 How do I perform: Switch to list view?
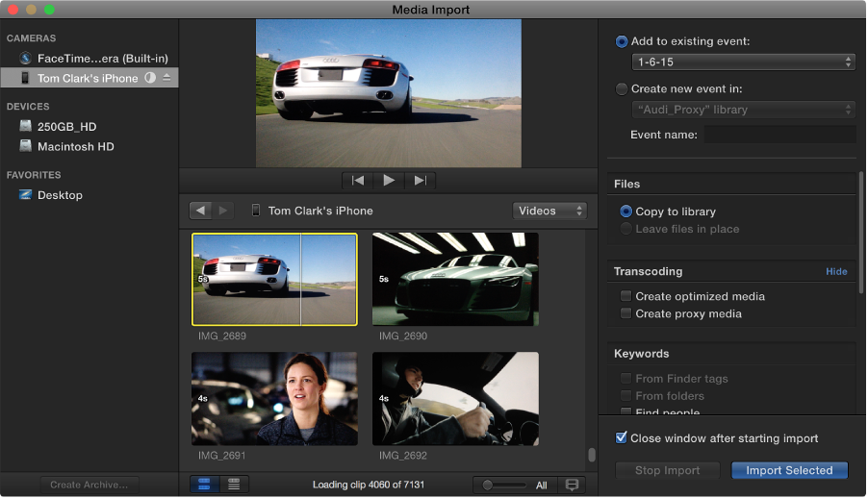tap(234, 485)
